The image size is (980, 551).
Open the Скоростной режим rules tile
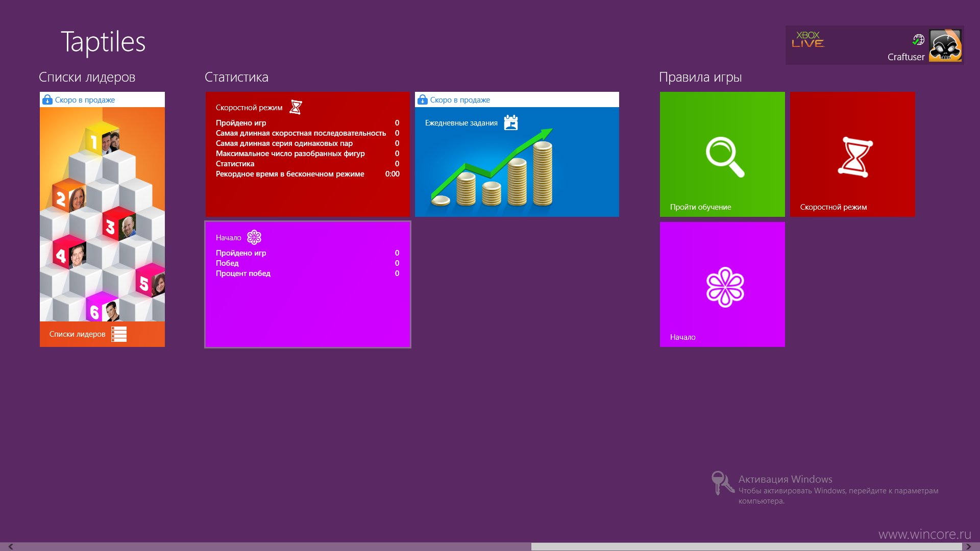(x=852, y=154)
